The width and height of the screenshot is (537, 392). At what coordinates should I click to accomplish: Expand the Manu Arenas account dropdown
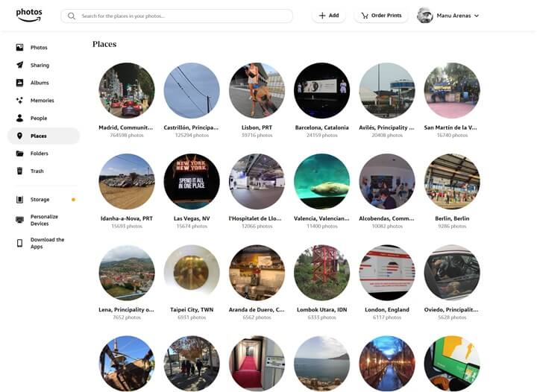(x=477, y=16)
